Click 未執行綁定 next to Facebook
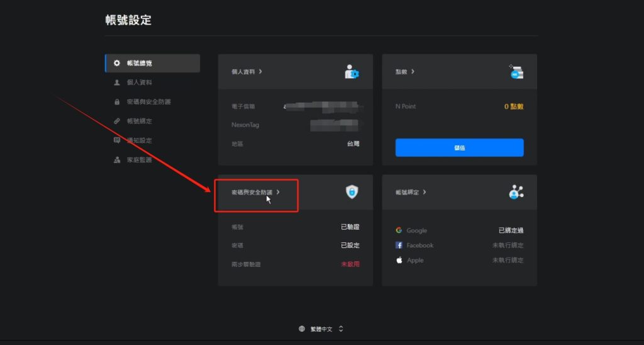The width and height of the screenshot is (644, 345). 508,245
